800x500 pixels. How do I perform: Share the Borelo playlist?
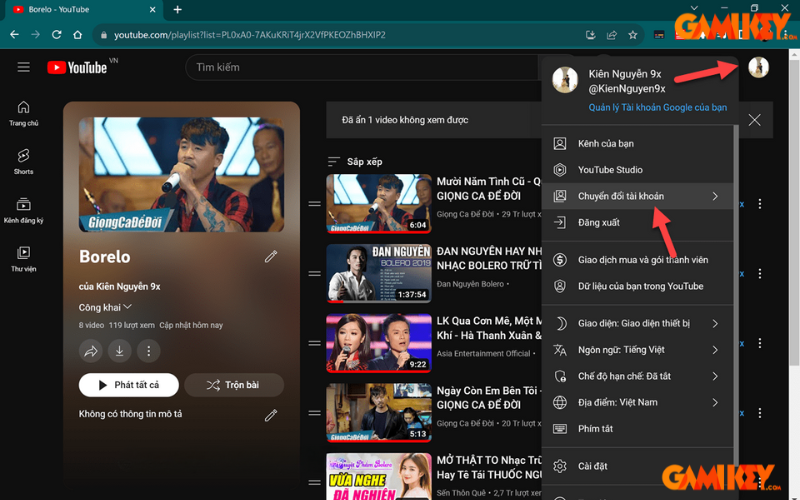coord(91,351)
